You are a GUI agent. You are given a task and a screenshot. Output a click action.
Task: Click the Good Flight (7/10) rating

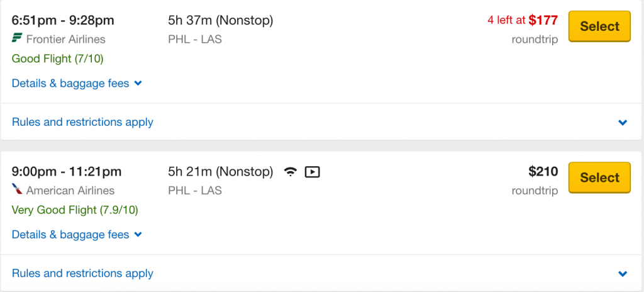[x=58, y=59]
